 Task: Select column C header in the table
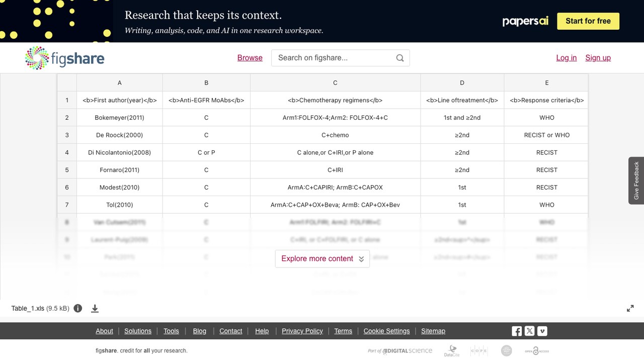click(x=336, y=82)
